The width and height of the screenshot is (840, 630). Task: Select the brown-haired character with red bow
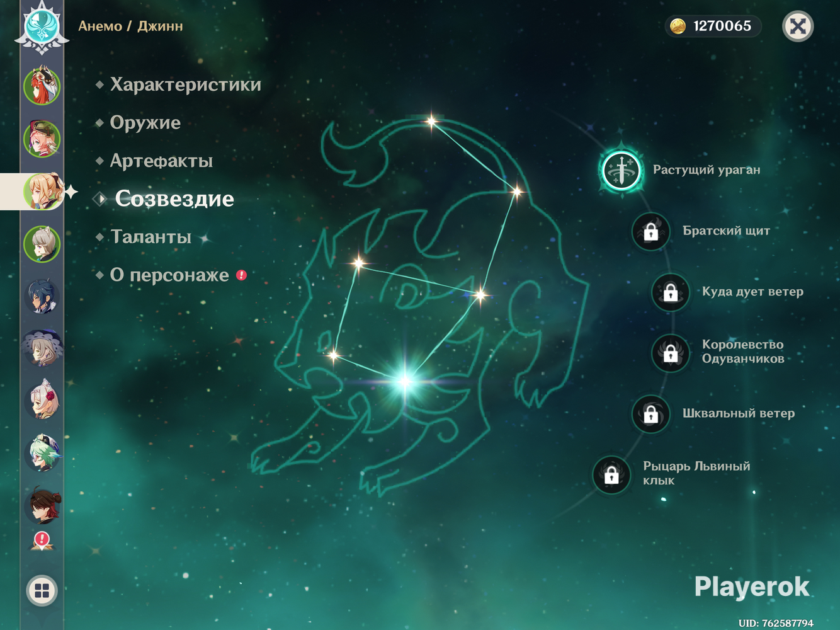(42, 505)
